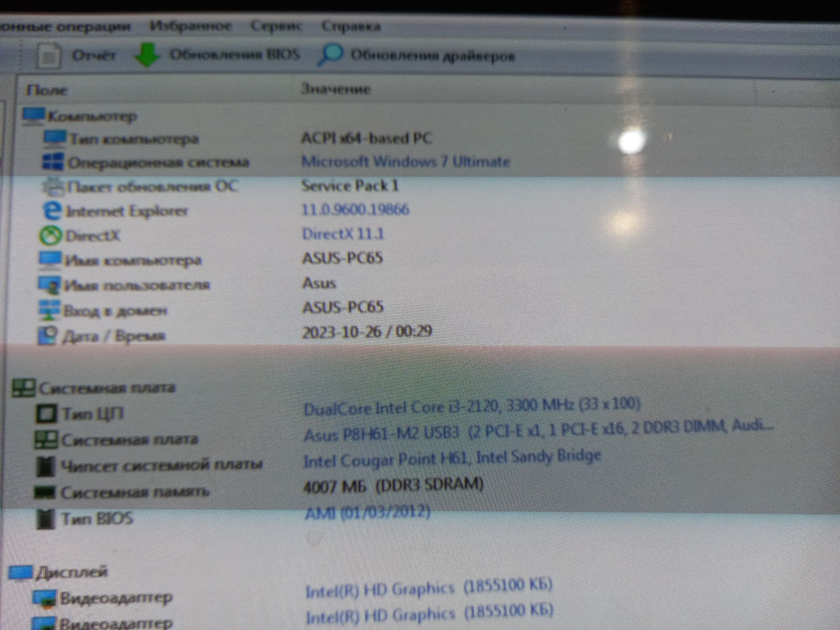The image size is (840, 630).
Task: Open Обновления драйверов button
Action: coord(433,55)
